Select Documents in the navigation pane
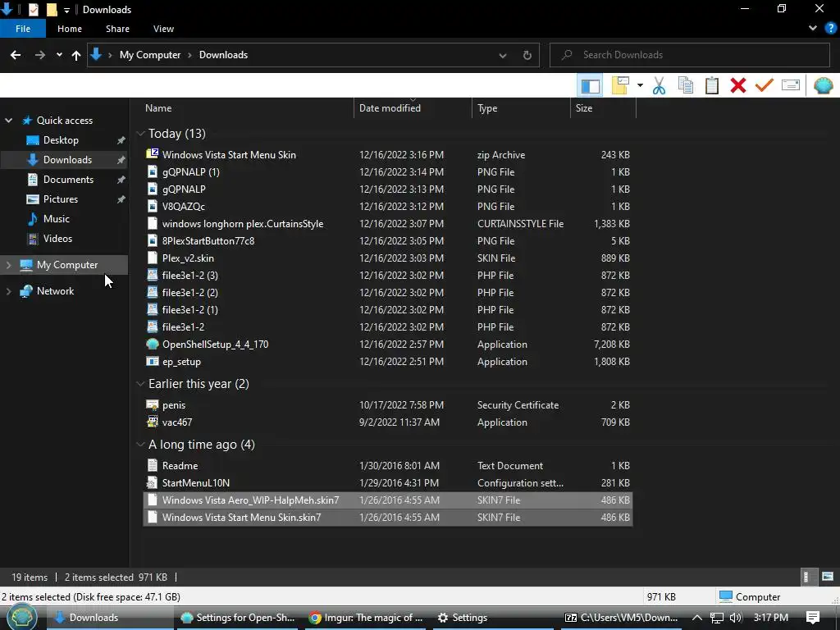The height and width of the screenshot is (630, 840). tap(68, 180)
